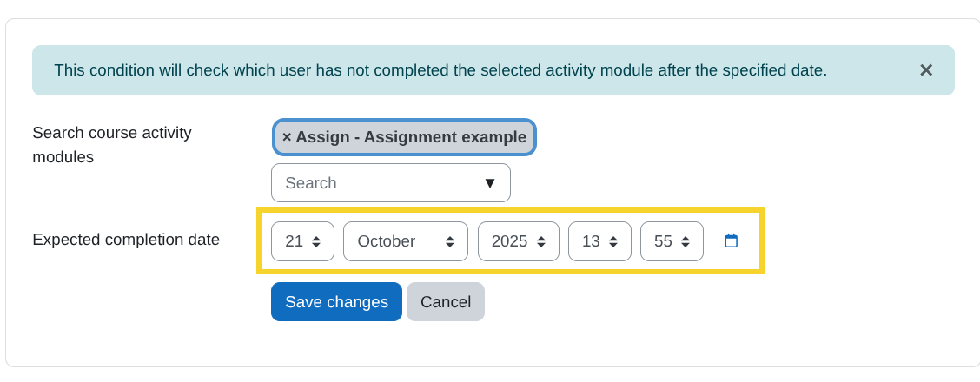Select the Assign - Assignment example chip
The width and height of the screenshot is (980, 382).
[411, 137]
